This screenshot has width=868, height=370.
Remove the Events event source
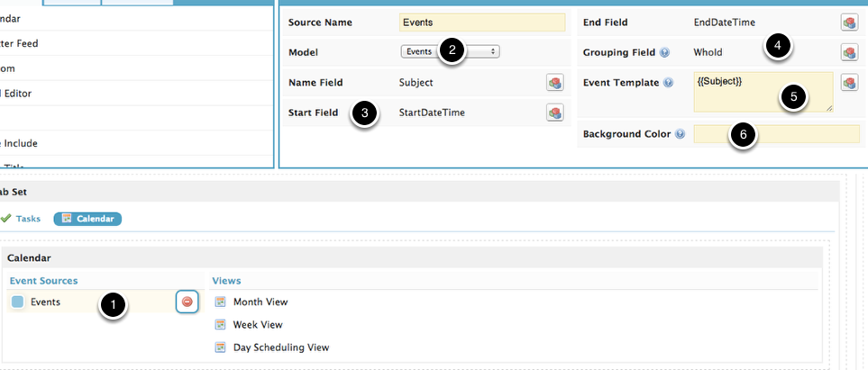coord(187,302)
